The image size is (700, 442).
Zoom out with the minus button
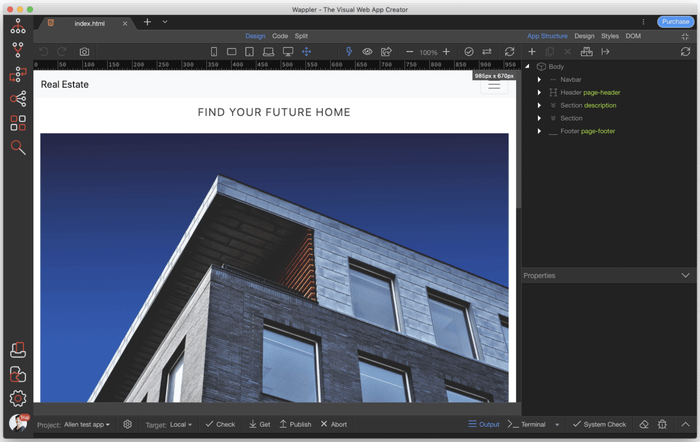click(409, 52)
